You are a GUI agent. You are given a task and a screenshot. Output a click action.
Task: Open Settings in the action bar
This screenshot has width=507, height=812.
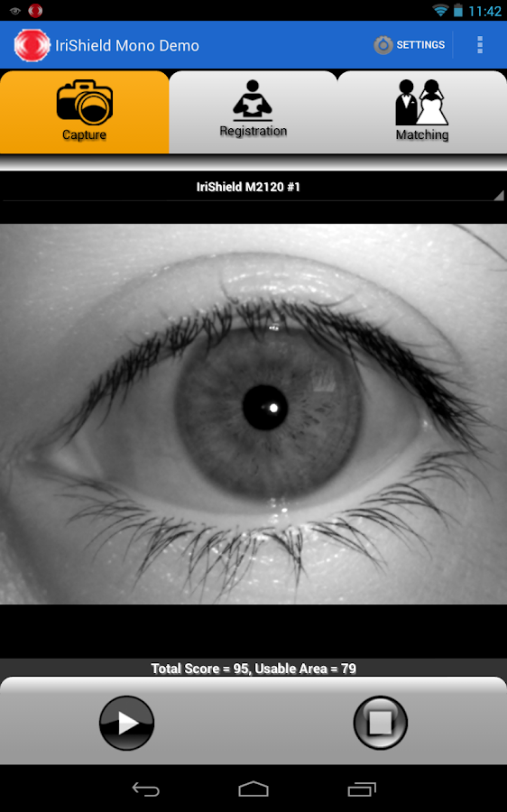410,45
